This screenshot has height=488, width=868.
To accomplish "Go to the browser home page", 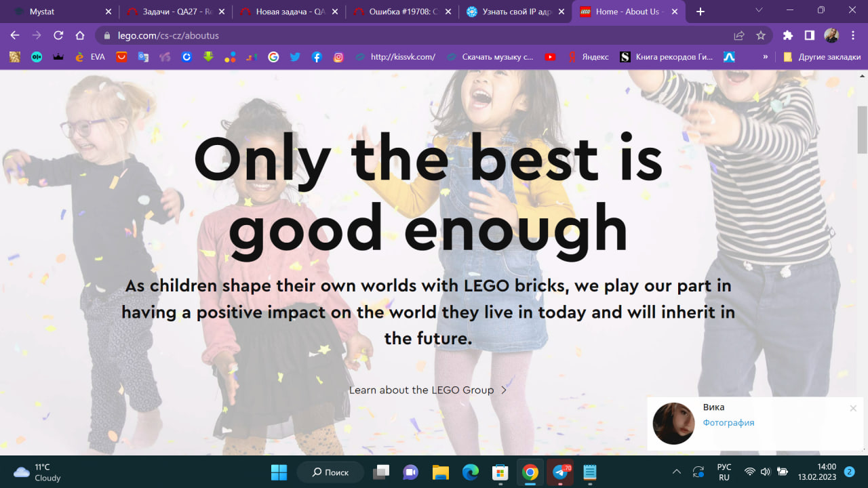I will pyautogui.click(x=80, y=35).
